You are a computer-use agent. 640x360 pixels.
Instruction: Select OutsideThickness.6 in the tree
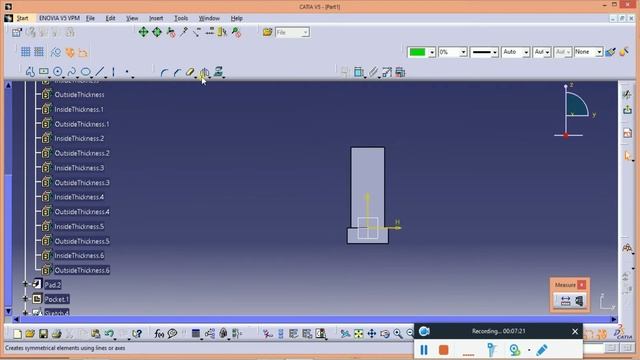[x=82, y=270]
